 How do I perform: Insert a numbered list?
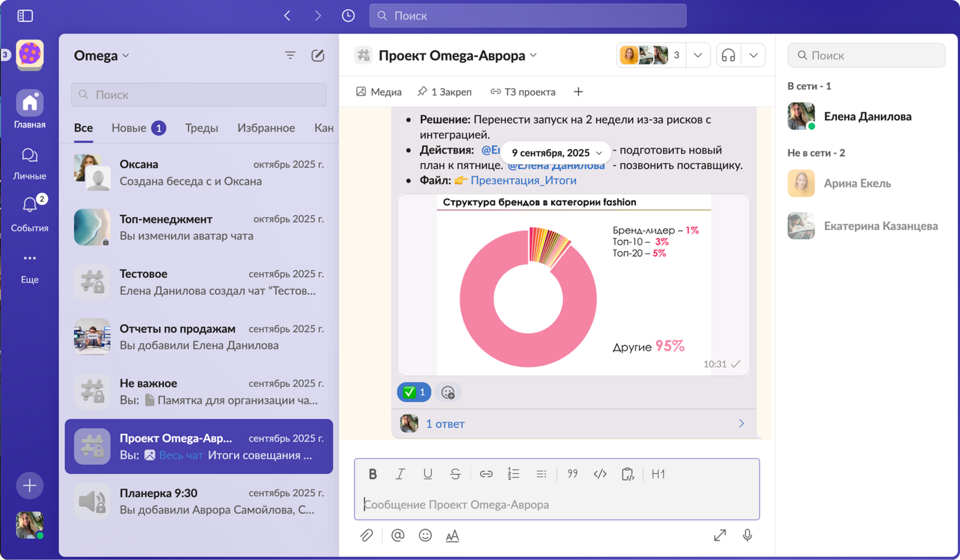[x=513, y=474]
